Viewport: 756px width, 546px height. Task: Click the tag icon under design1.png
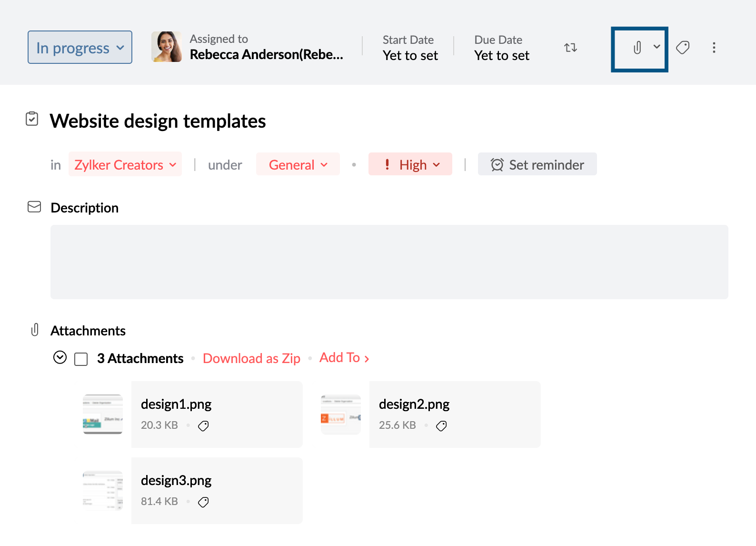pyautogui.click(x=203, y=426)
